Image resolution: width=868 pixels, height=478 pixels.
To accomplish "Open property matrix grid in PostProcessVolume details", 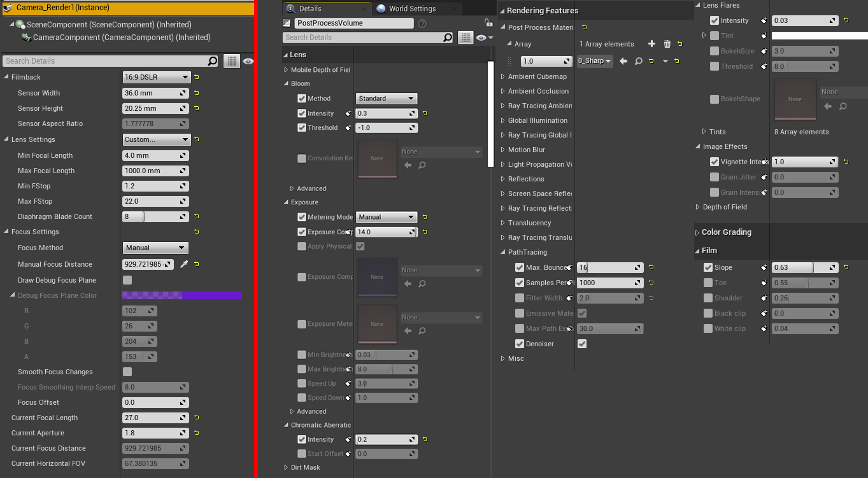I will (466, 38).
